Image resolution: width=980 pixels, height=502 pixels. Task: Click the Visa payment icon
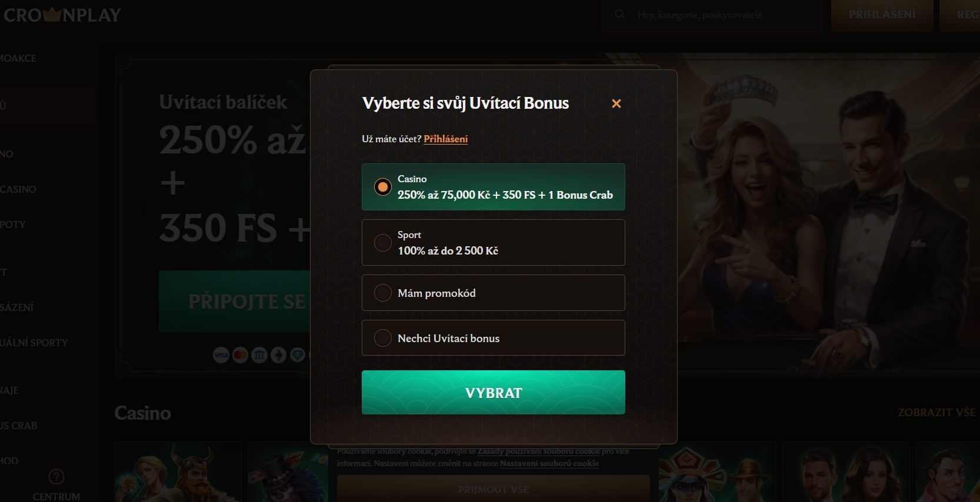pos(221,355)
